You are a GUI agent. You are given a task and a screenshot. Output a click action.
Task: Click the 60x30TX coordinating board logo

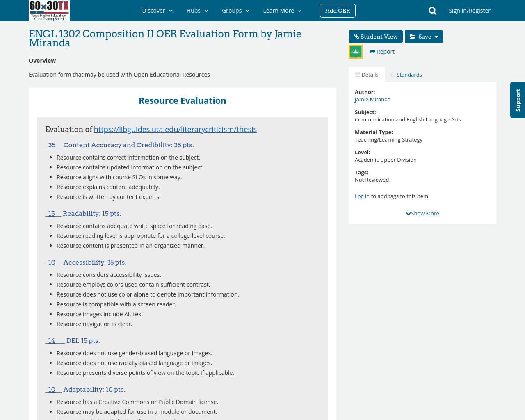point(49,10)
